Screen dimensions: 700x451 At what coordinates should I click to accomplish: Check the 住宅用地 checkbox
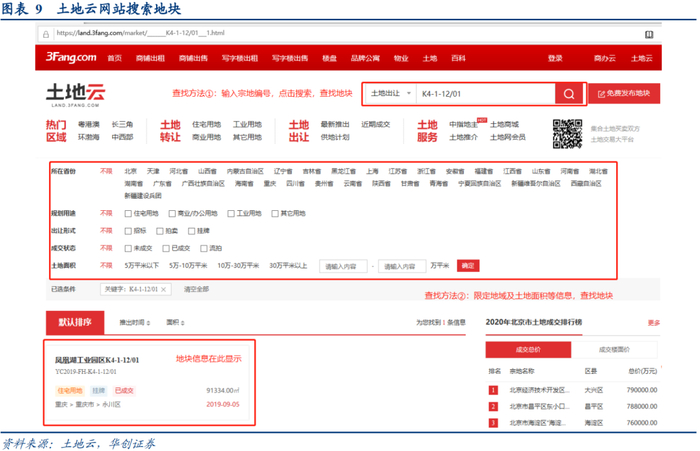(128, 213)
